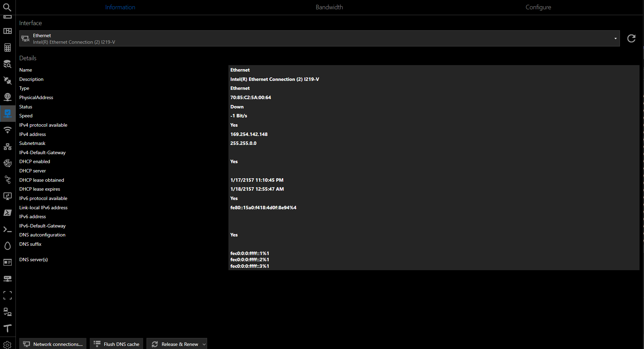
Task: Open Network connections... button
Action: pos(53,344)
